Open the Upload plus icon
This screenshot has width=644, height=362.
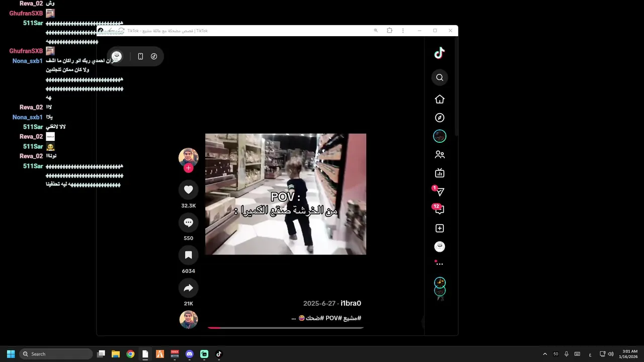[x=440, y=228]
